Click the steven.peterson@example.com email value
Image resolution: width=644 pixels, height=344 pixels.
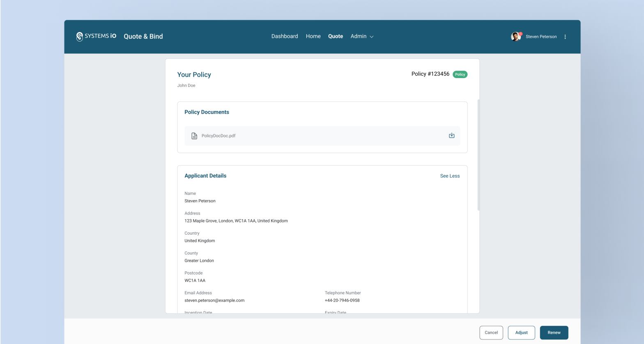pos(214,300)
